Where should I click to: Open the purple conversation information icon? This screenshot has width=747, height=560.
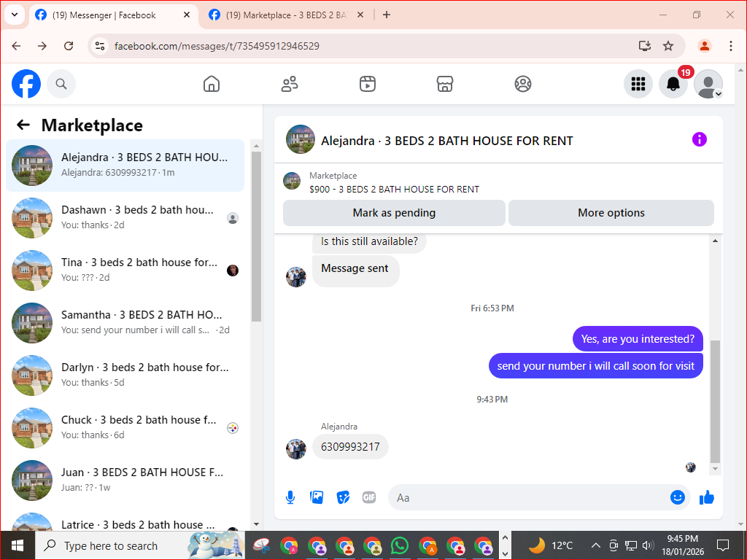[699, 139]
